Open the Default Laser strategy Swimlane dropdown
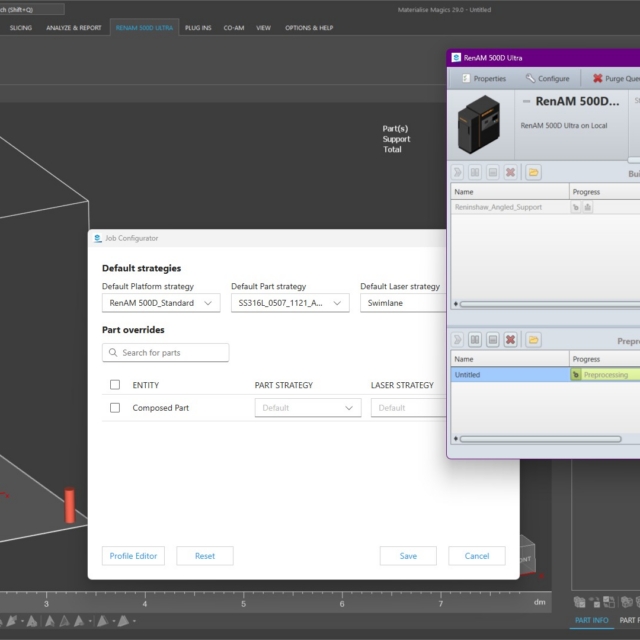The height and width of the screenshot is (640, 640). tap(403, 303)
